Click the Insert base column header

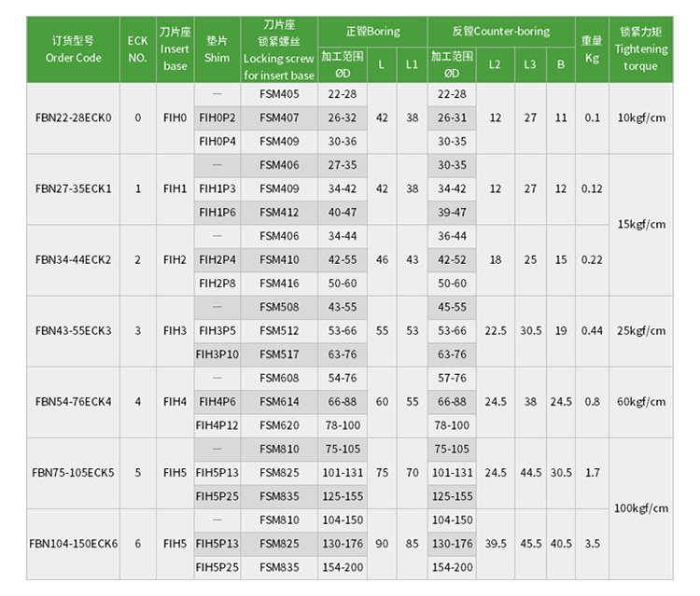175,49
